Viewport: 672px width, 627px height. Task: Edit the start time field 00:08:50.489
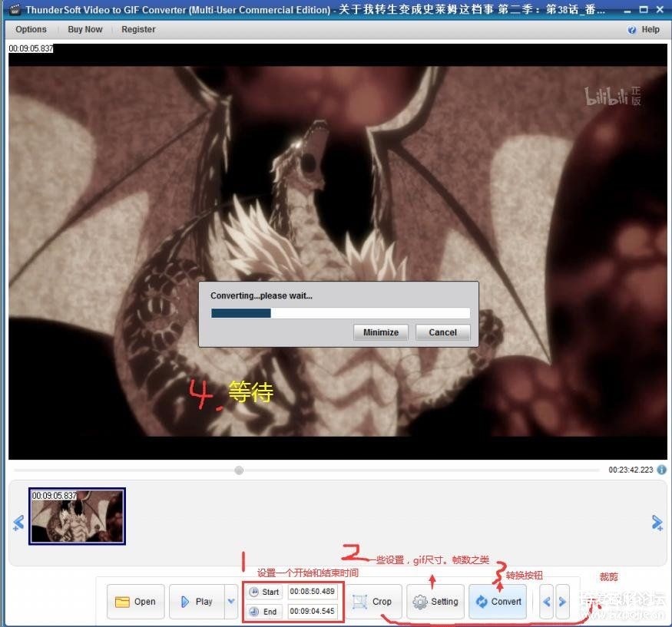pyautogui.click(x=313, y=592)
